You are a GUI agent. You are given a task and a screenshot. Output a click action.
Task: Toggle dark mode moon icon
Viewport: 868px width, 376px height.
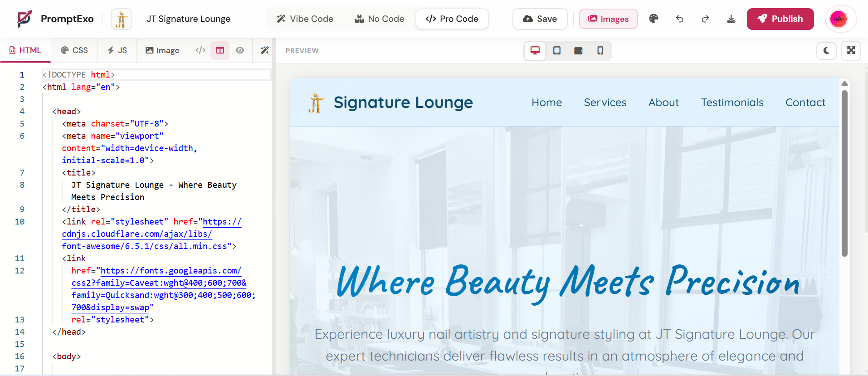point(826,51)
